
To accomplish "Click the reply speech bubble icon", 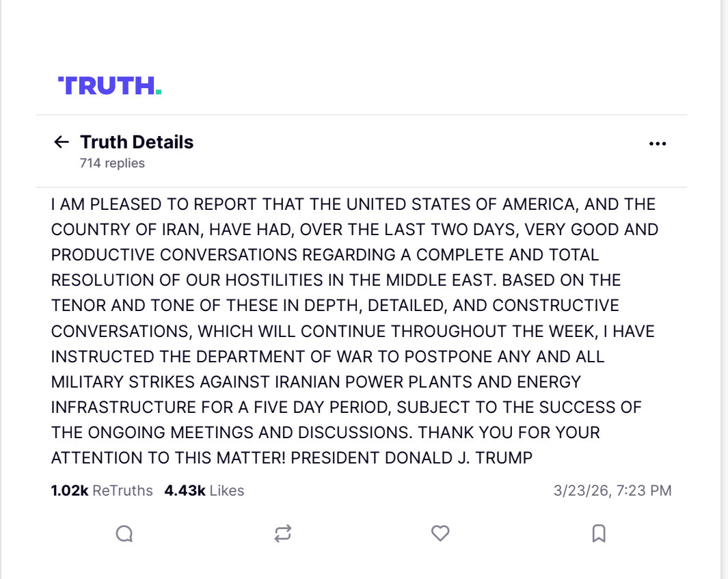I will point(124,533).
